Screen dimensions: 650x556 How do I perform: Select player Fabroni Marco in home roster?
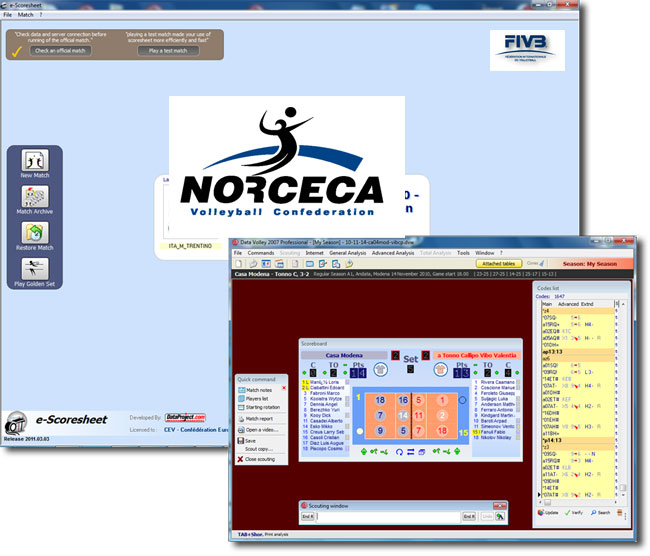click(x=323, y=393)
